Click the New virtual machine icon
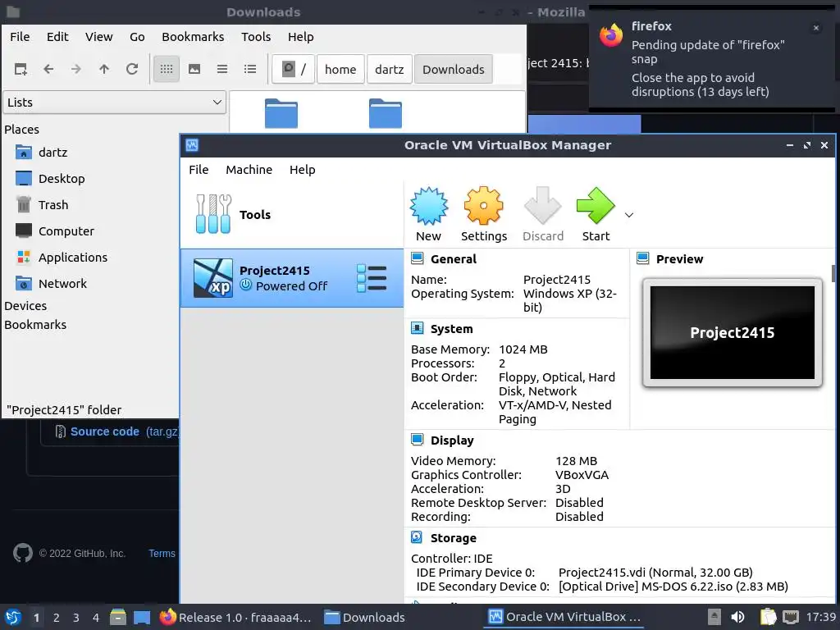This screenshot has height=630, width=840. pos(428,206)
